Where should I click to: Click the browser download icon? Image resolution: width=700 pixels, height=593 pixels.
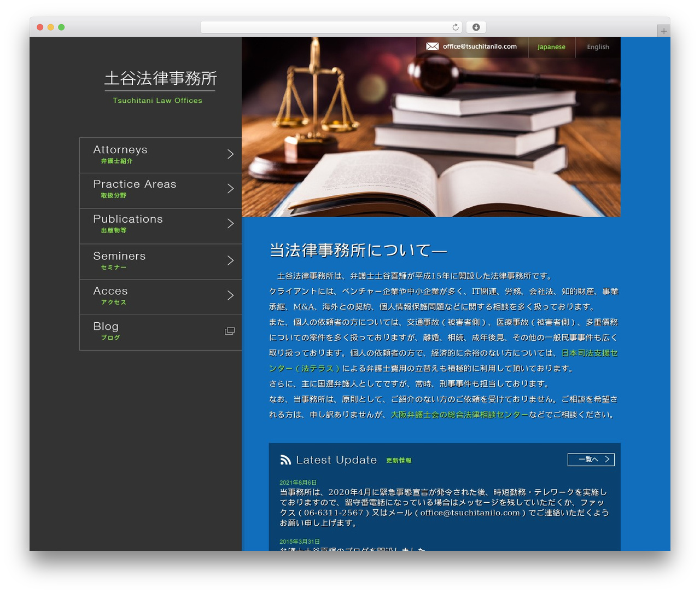point(476,27)
